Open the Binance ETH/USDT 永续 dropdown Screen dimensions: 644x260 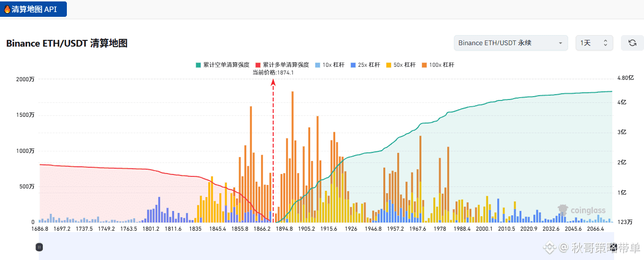click(511, 43)
